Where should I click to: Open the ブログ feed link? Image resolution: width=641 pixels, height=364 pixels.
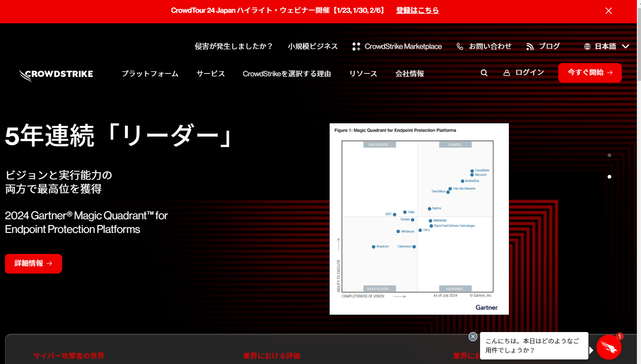pyautogui.click(x=543, y=46)
